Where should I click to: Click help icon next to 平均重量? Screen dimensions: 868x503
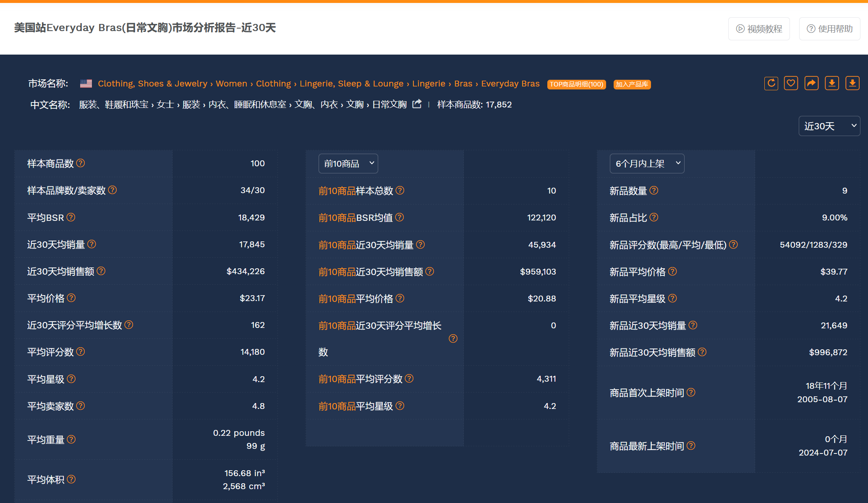(71, 439)
